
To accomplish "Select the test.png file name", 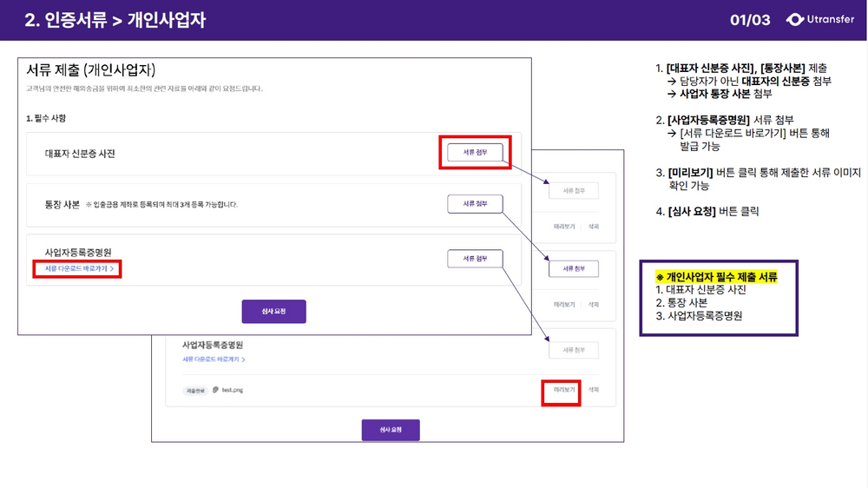I will point(233,390).
